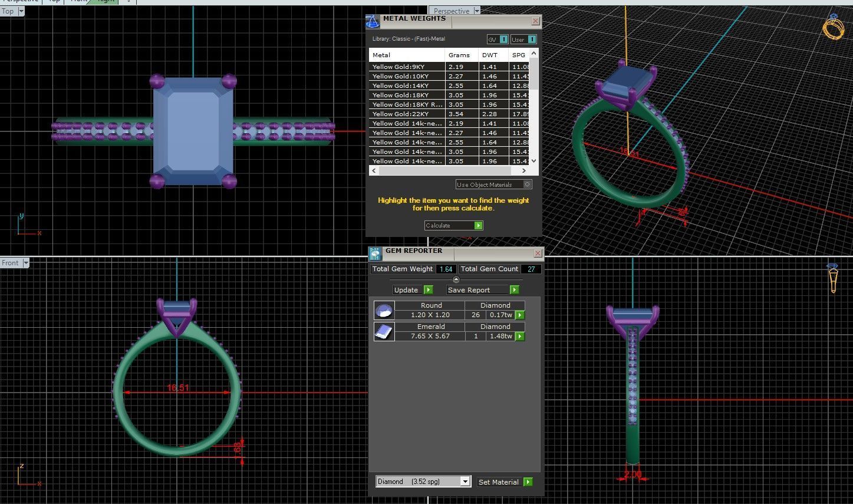Close the Gem Reporter panel

(x=538, y=253)
